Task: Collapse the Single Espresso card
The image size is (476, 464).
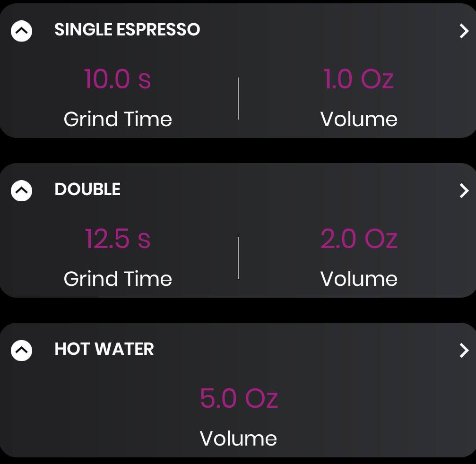Action: coord(21,31)
